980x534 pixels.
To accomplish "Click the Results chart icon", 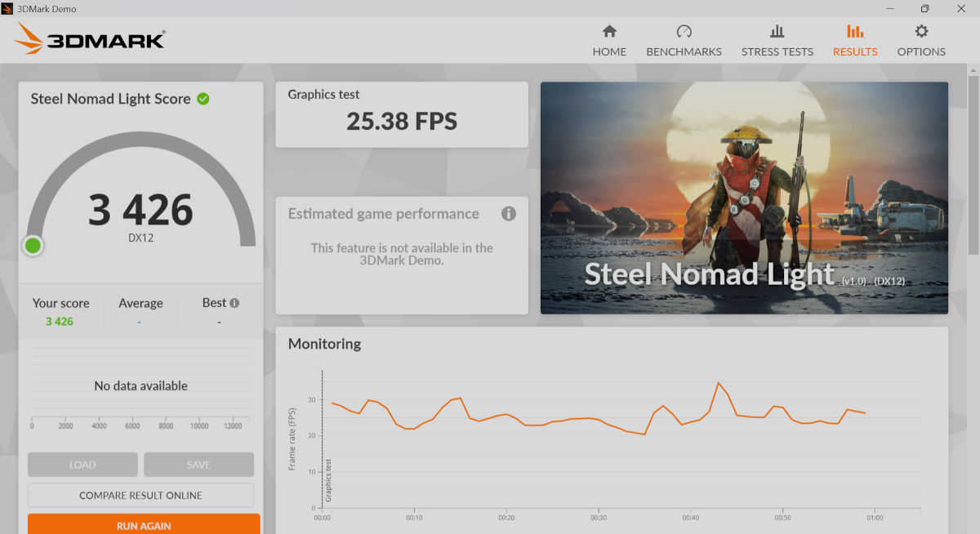I will [855, 32].
